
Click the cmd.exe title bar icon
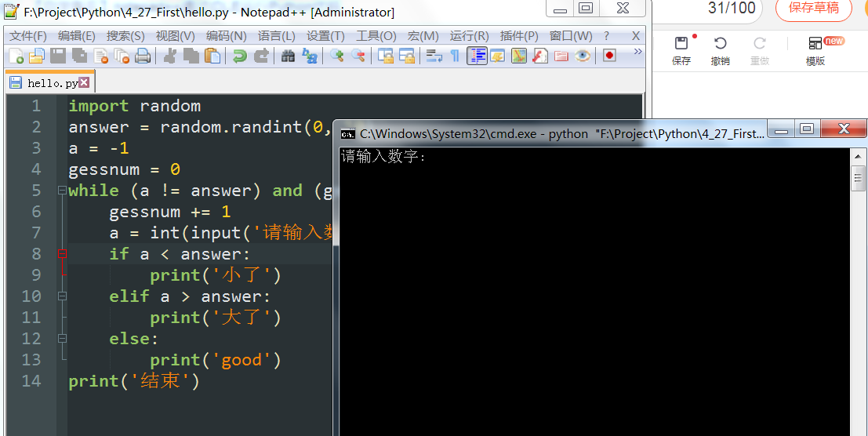pos(347,133)
